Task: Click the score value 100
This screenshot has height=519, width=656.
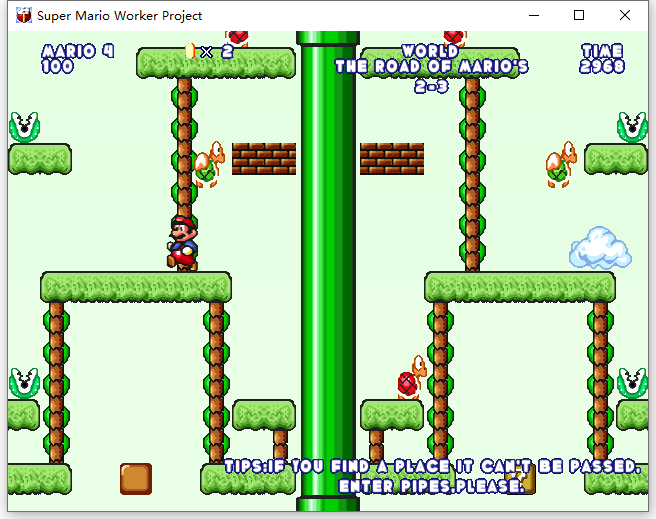Action: [57, 66]
